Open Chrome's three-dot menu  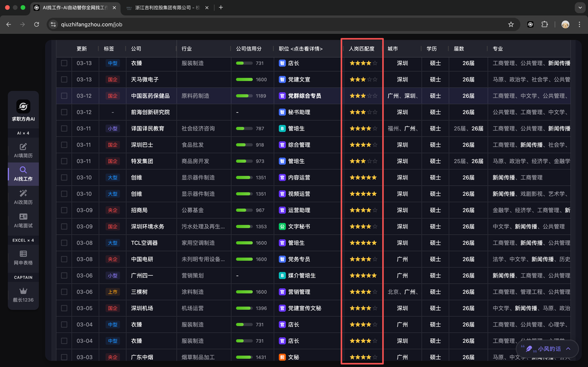(579, 24)
